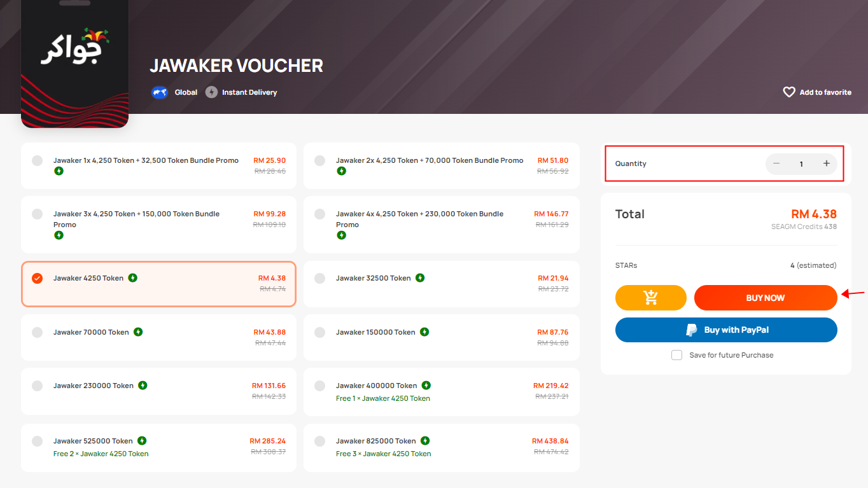868x488 pixels.
Task: Click the RM 438.84 price
Action: tap(550, 441)
